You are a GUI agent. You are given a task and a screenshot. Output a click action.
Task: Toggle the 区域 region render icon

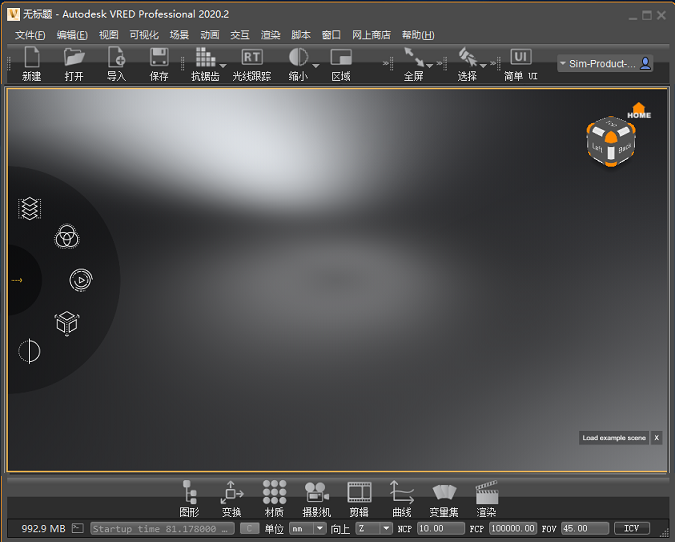tap(341, 64)
